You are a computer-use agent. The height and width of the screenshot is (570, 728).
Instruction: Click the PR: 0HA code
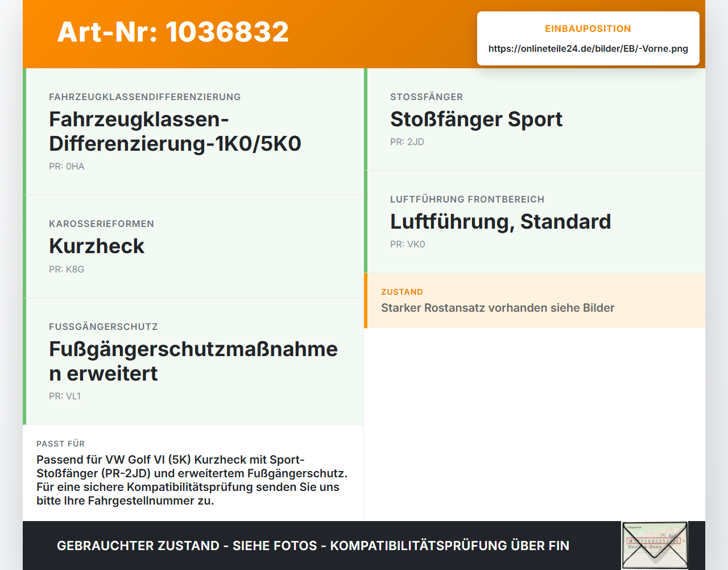pyautogui.click(x=67, y=166)
